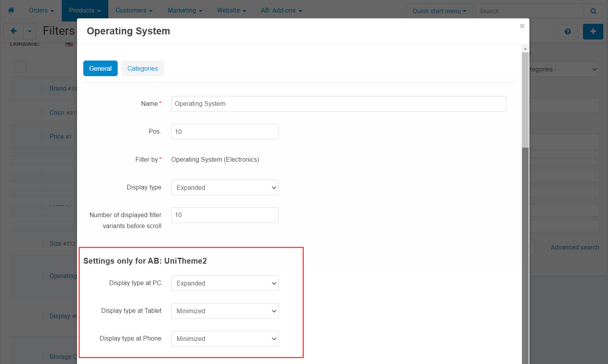608x364 pixels.
Task: Open Display type at Phone dropdown
Action: (225, 339)
